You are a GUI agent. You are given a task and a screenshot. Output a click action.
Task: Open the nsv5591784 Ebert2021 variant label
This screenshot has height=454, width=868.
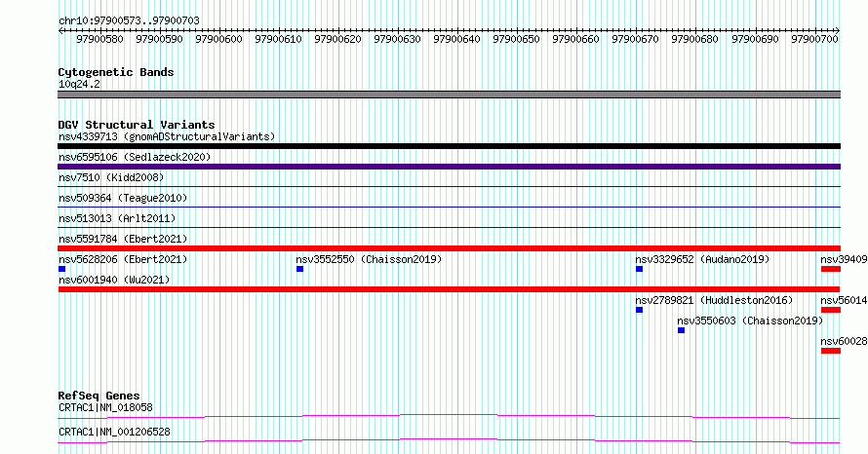(123, 239)
